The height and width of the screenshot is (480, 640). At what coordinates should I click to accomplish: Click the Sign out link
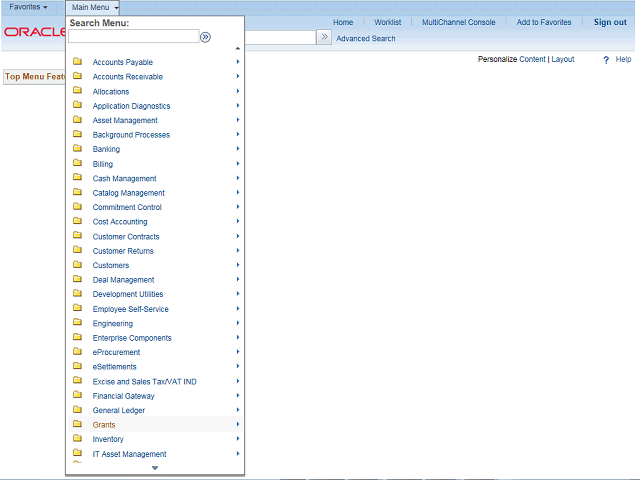pyautogui.click(x=610, y=22)
